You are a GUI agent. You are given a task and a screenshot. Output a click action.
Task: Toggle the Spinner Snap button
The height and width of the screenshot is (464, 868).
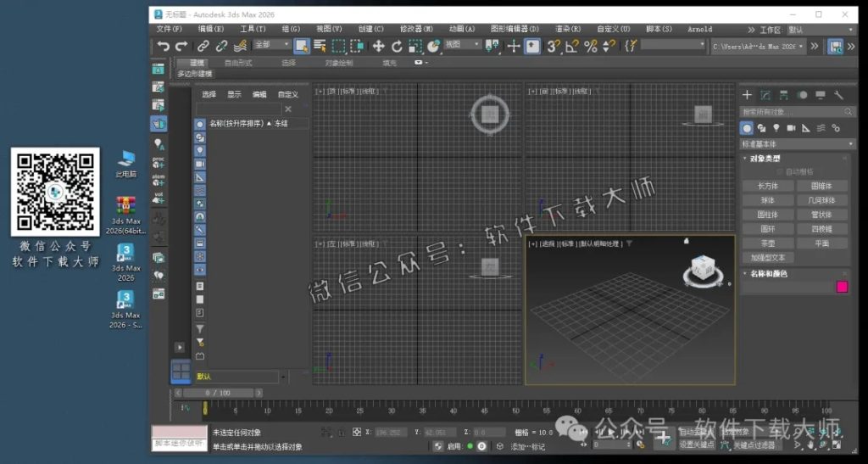[x=609, y=47]
